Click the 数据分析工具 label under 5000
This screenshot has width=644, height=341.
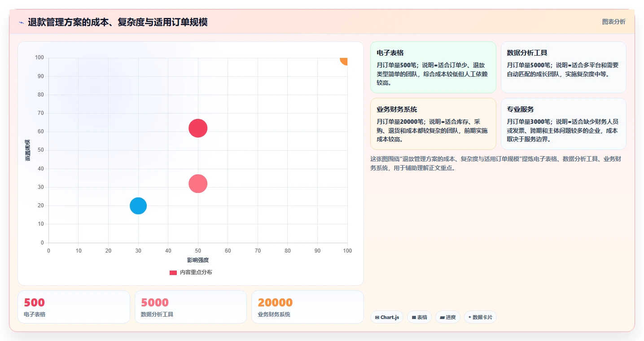157,315
